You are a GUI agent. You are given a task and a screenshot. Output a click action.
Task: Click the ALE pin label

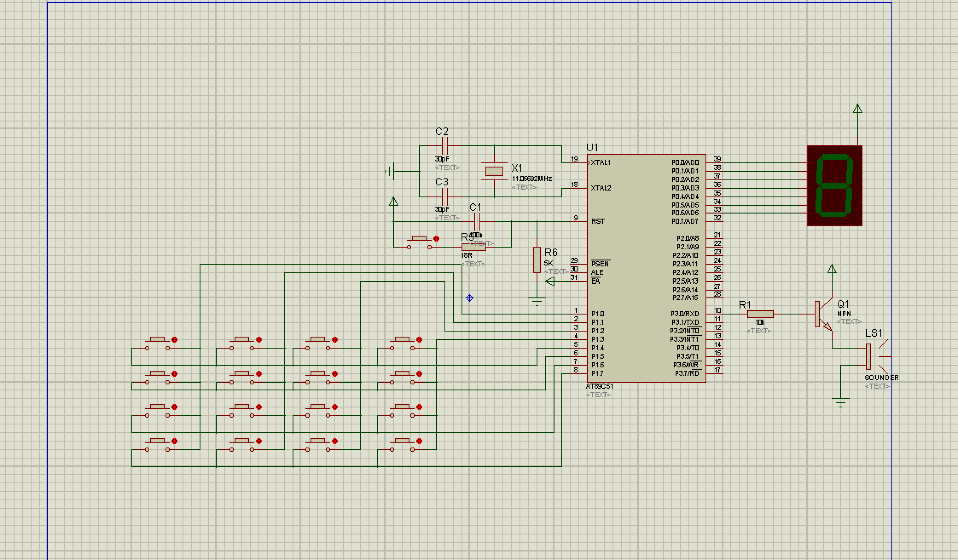(x=597, y=272)
